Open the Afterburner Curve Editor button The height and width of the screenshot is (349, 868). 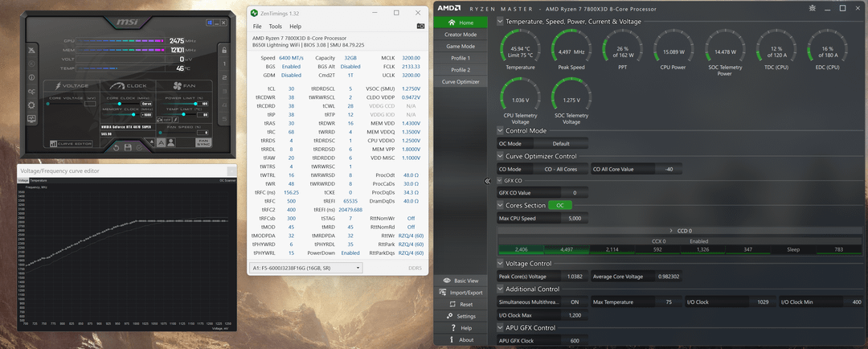tap(71, 143)
